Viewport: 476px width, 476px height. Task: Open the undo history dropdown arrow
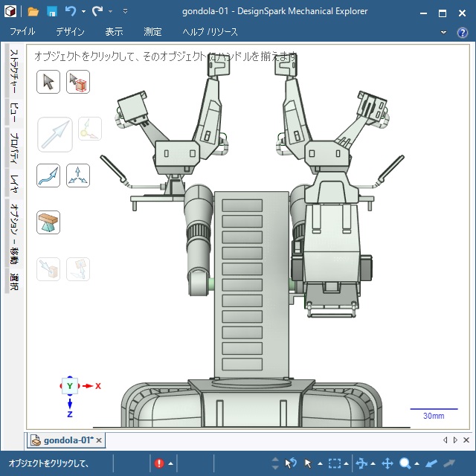[83, 12]
